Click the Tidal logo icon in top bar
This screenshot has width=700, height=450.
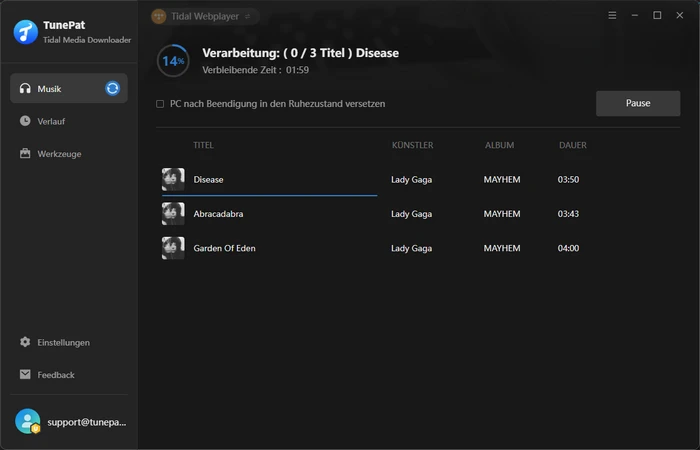(x=158, y=17)
